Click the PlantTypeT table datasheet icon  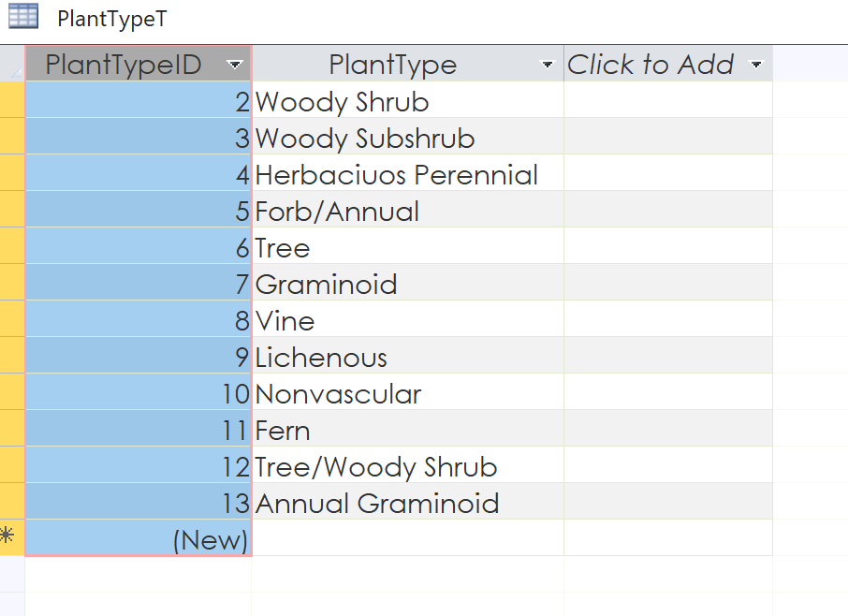coord(23,16)
